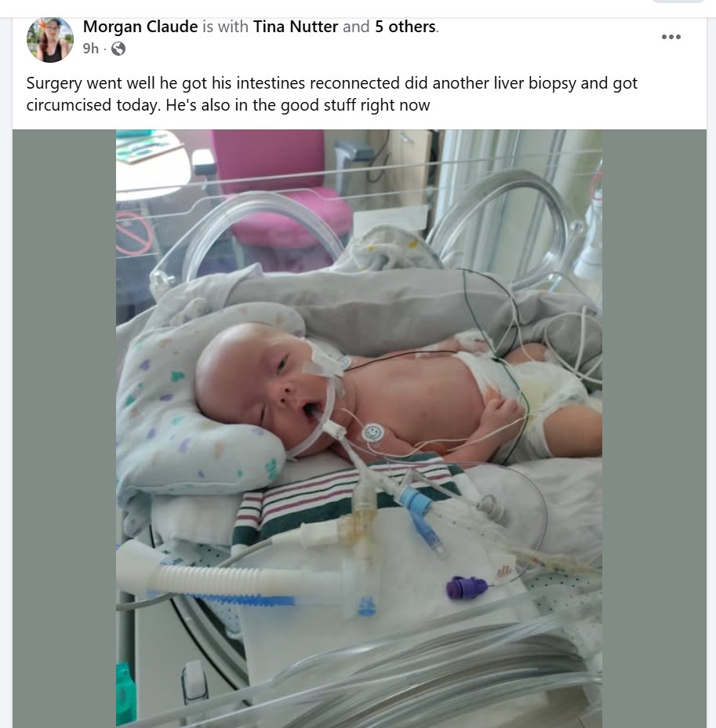The height and width of the screenshot is (728, 716).
Task: Open the post via the 9h timestamp
Action: (x=90, y=49)
